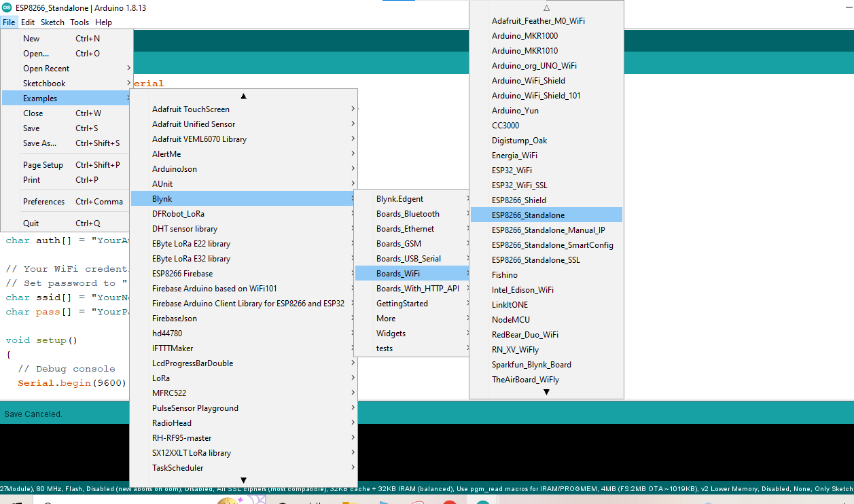Image resolution: width=854 pixels, height=504 pixels.
Task: Expand Adafruit TouchScreen examples
Action: [x=243, y=109]
